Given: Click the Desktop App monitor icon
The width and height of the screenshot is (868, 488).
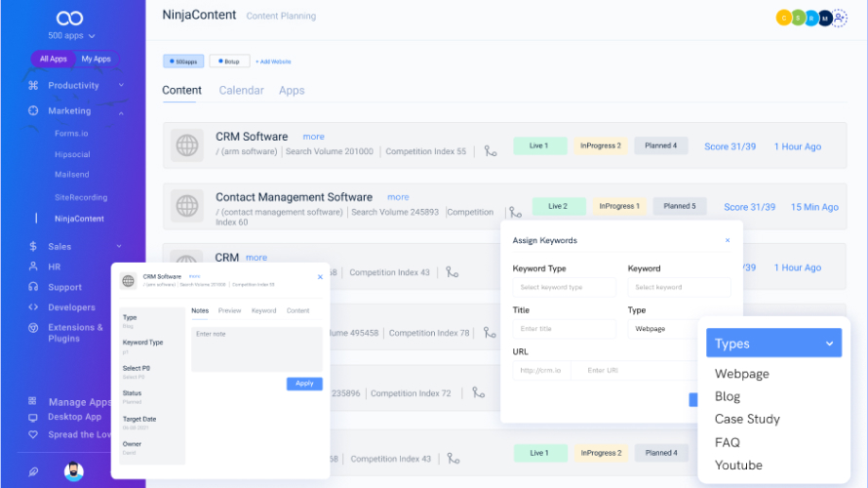Looking at the screenshot, I should [x=32, y=417].
